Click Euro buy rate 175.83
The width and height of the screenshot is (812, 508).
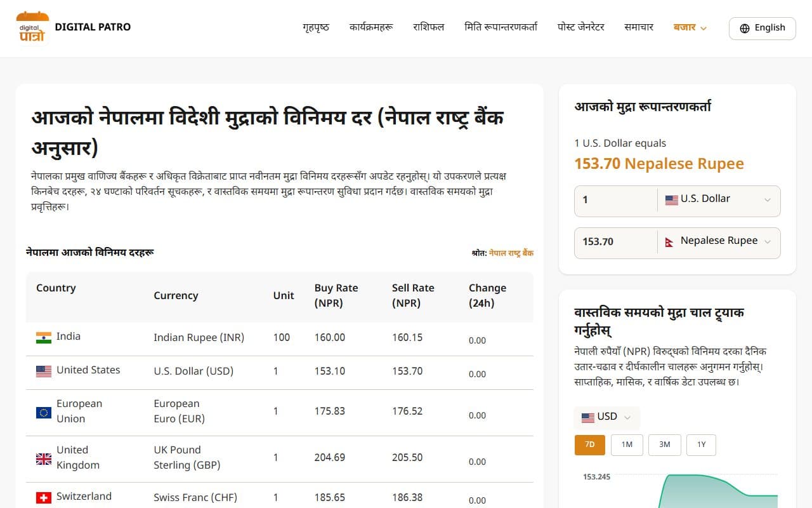point(330,411)
